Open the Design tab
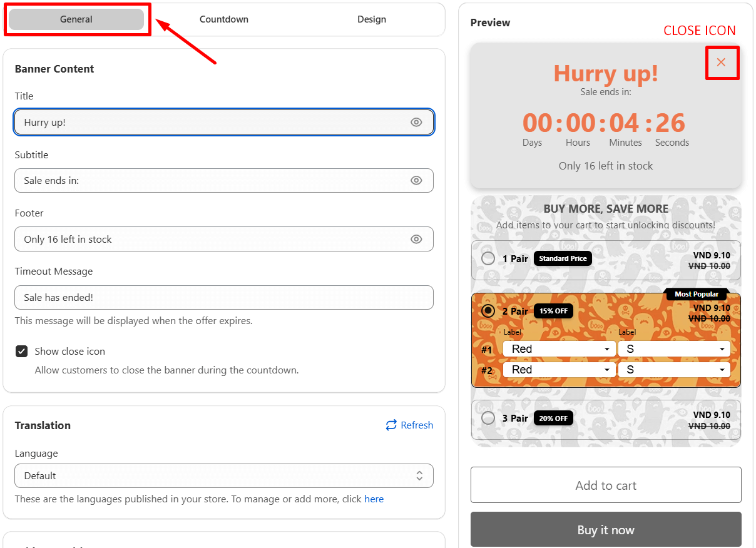The image size is (756, 548). (372, 19)
